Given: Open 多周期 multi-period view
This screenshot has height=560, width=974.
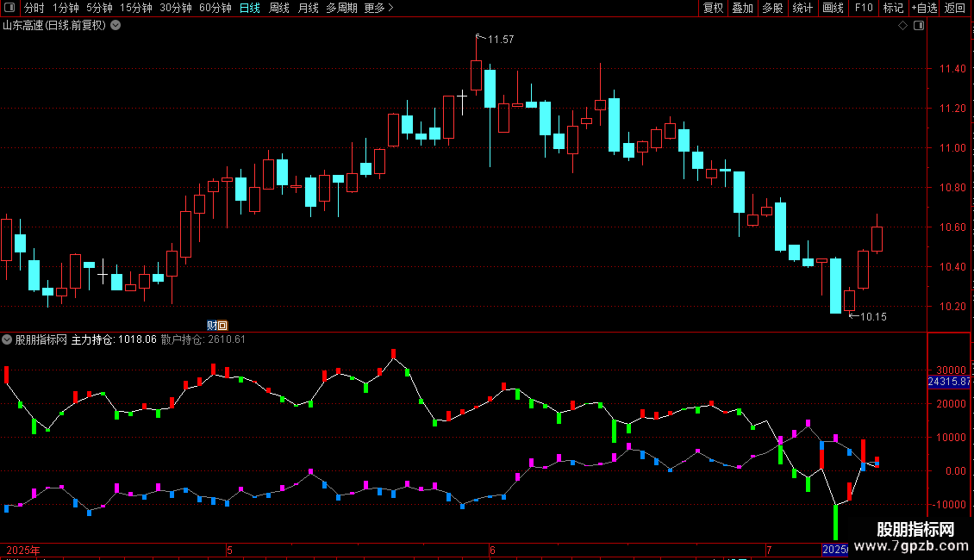Looking at the screenshot, I should (341, 8).
